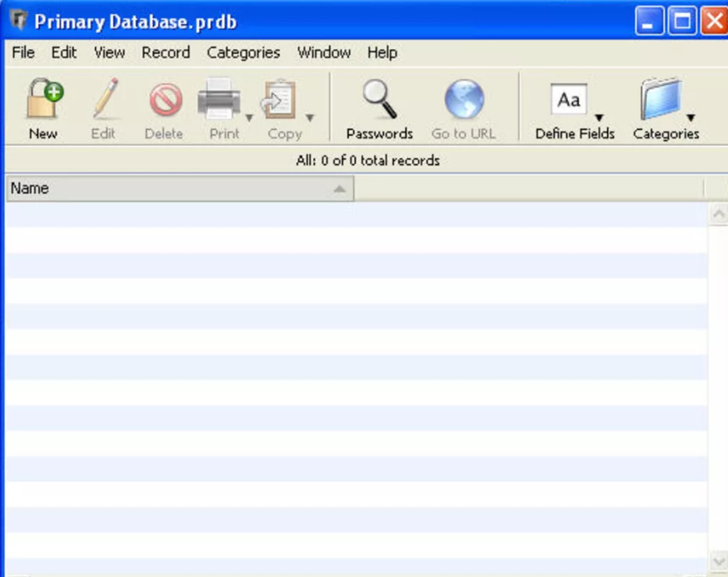Image resolution: width=728 pixels, height=577 pixels.
Task: Click the Edit pencil icon
Action: [106, 98]
